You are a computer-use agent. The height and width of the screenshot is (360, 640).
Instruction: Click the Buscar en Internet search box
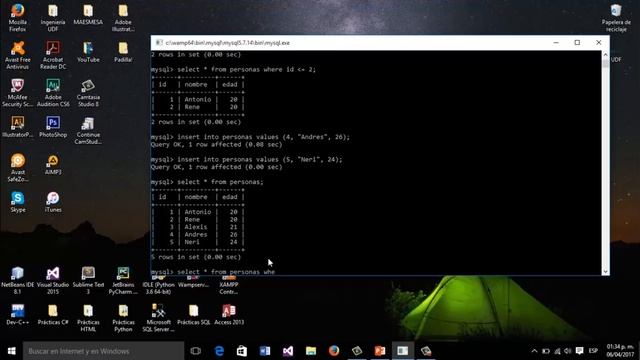click(103, 351)
